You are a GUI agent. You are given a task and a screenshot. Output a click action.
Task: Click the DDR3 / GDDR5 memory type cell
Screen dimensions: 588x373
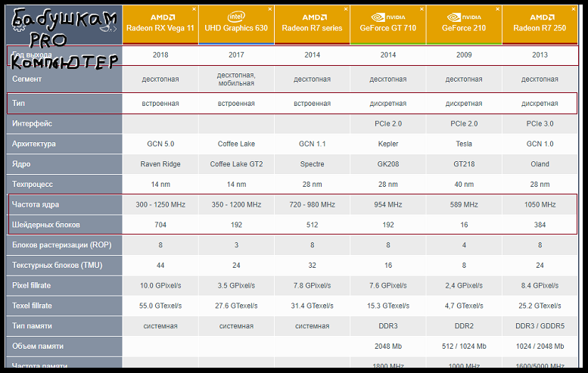pos(540,326)
